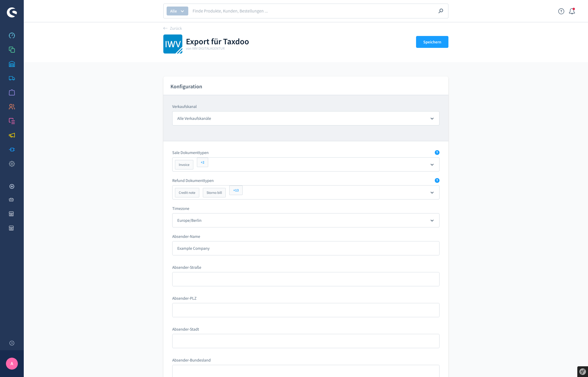Click the Absender-Straße field
The height and width of the screenshot is (377, 588).
tap(306, 279)
